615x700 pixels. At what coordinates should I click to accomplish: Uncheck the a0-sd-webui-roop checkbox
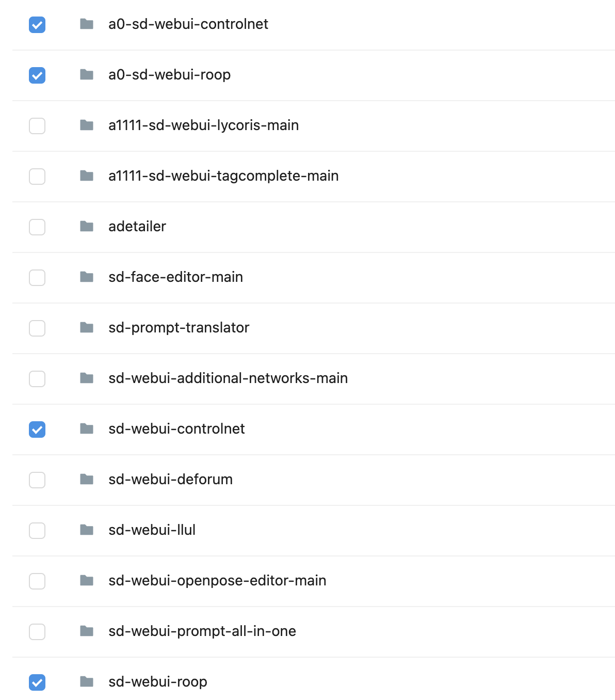click(37, 75)
